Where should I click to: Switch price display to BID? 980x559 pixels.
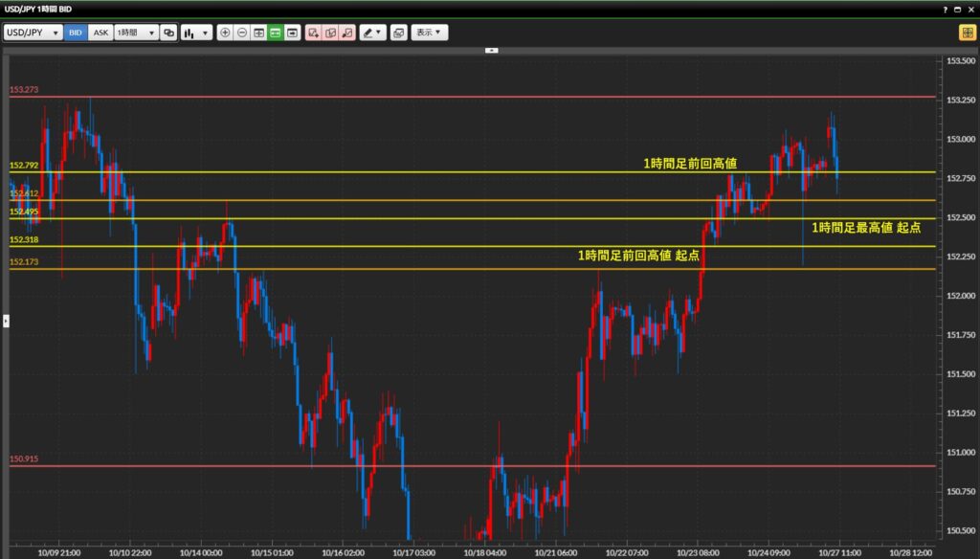click(x=76, y=33)
